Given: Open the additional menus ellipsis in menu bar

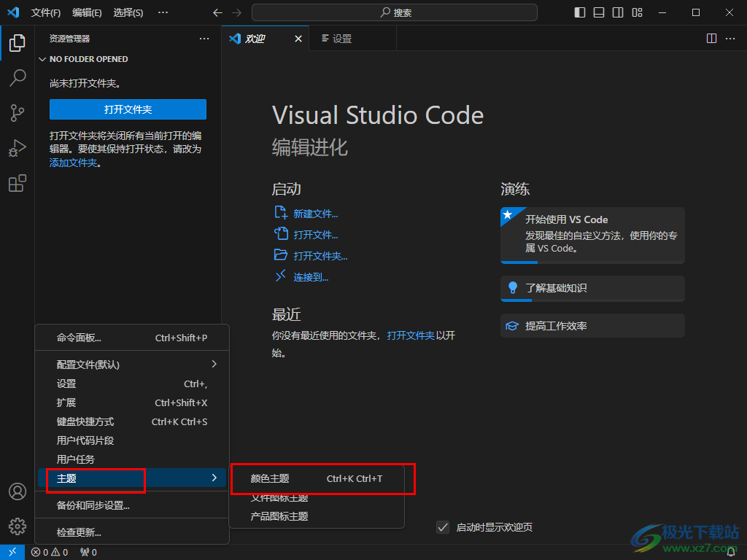Looking at the screenshot, I should [163, 12].
